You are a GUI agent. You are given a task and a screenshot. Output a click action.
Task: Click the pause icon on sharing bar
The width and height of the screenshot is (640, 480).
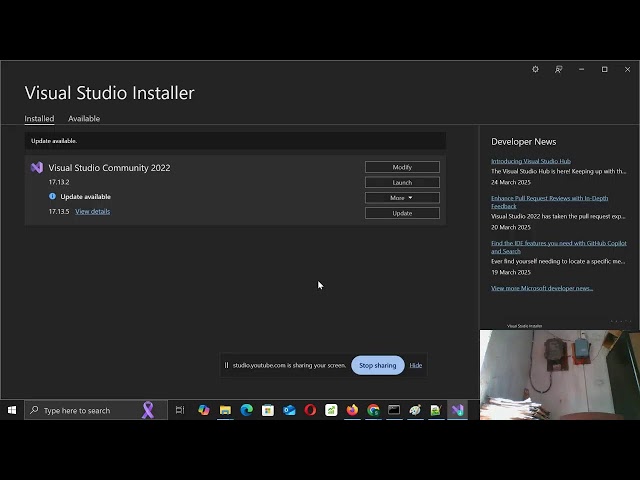pyautogui.click(x=227, y=365)
